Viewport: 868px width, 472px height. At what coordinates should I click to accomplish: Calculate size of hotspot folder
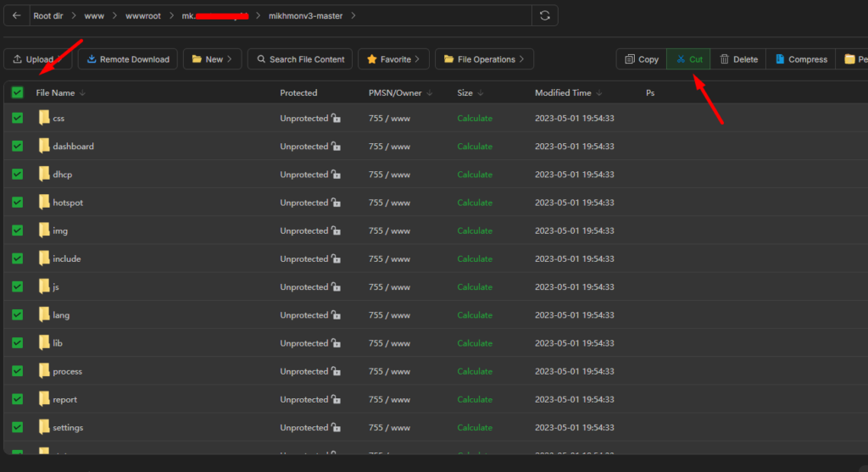[475, 203]
